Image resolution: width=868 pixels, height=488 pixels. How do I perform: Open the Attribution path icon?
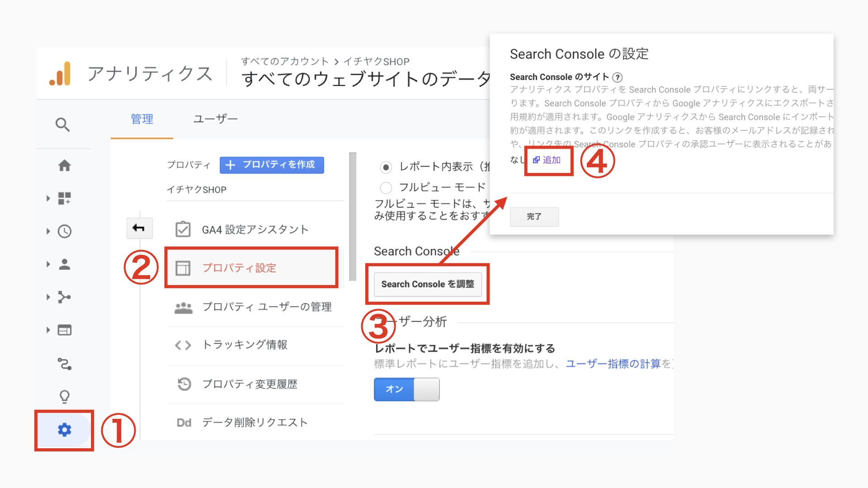65,364
